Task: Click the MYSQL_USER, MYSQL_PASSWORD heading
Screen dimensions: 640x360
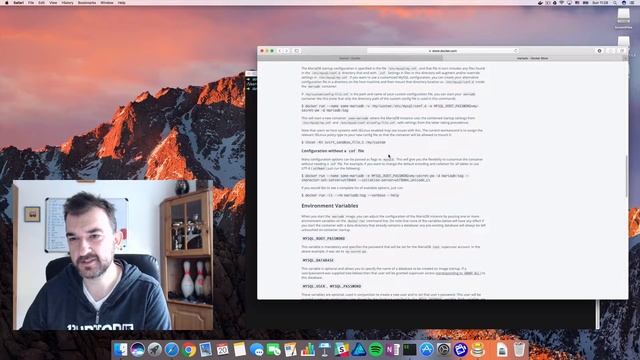Action: [x=332, y=286]
